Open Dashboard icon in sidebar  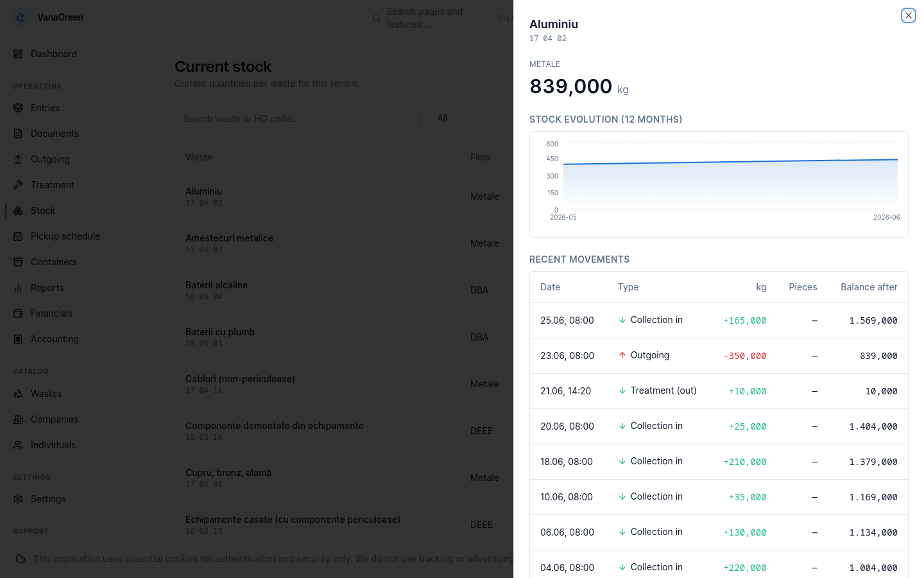(x=18, y=54)
